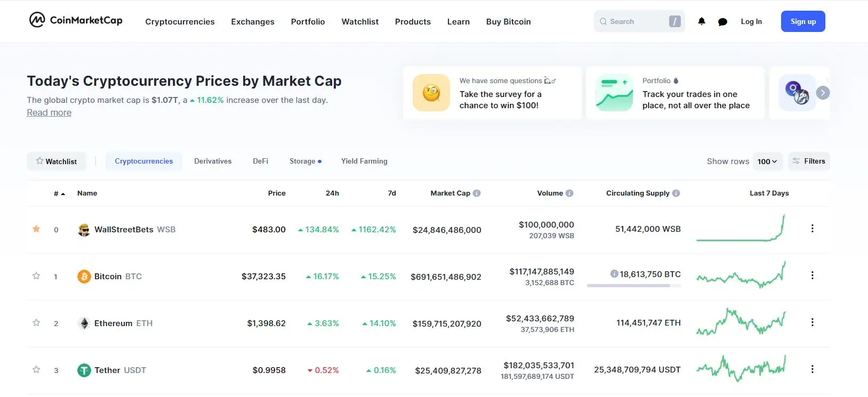Screen dimensions: 868x397
Task: Open the notifications bell icon
Action: pos(701,21)
